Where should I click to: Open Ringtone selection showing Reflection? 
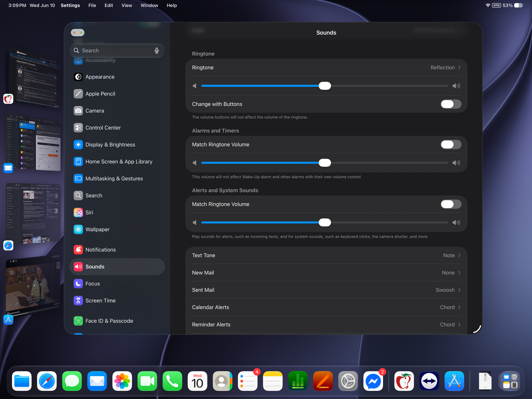coord(326,68)
